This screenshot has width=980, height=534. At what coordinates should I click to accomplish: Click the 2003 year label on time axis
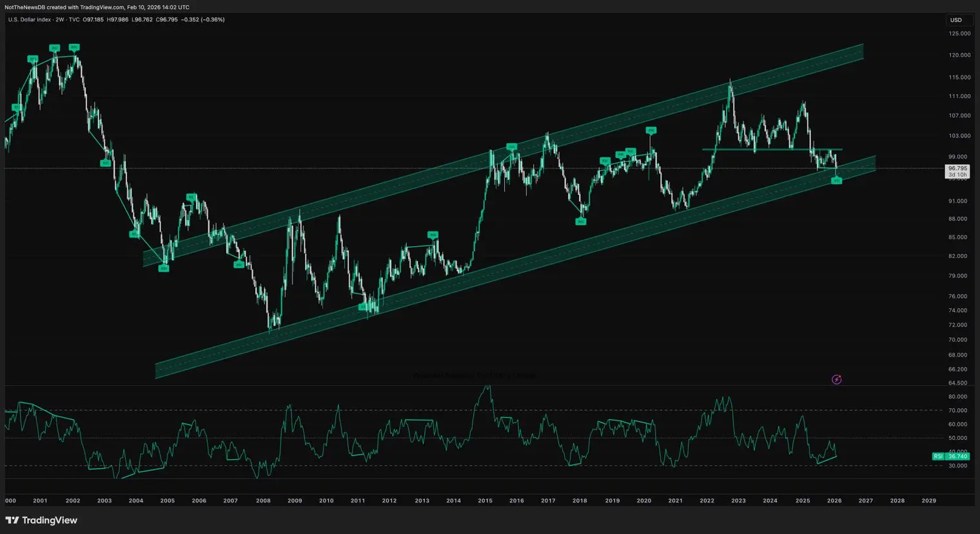pyautogui.click(x=104, y=500)
